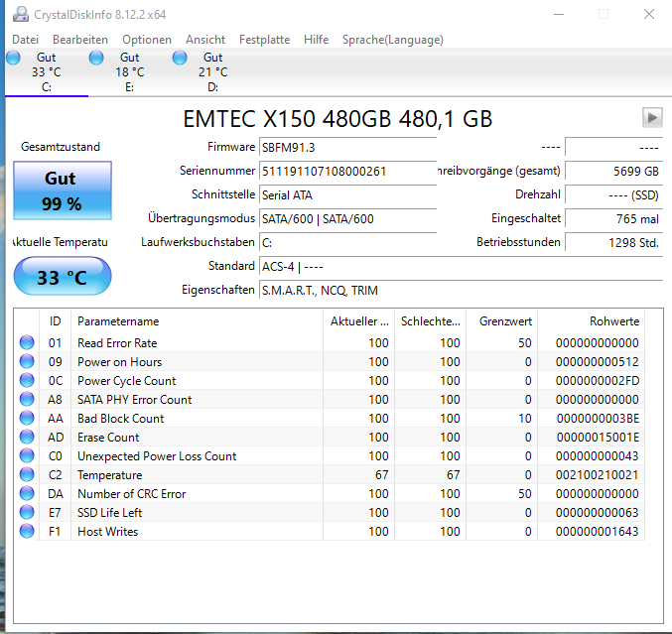672x634 pixels.
Task: Select the Bad Block Count row name
Action: point(120,418)
